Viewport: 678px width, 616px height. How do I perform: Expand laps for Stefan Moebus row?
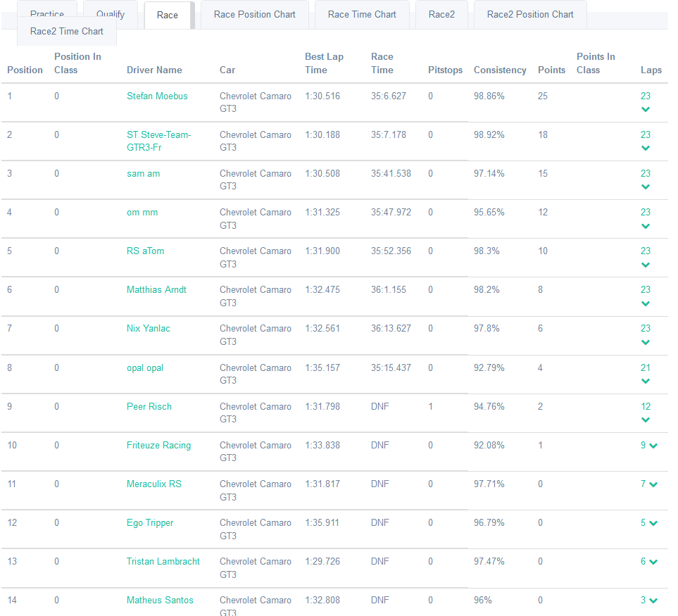click(x=646, y=110)
